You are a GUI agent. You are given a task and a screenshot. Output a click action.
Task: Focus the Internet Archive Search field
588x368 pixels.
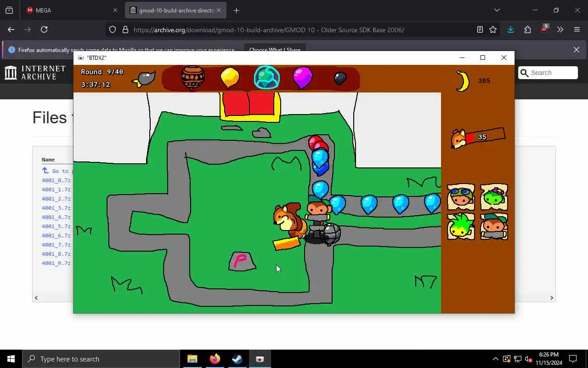coord(548,73)
